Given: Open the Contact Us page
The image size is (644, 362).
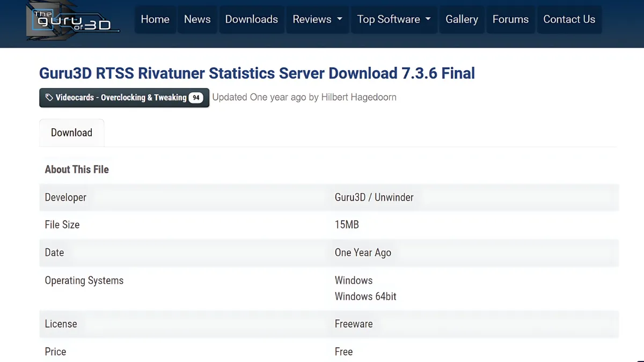Looking at the screenshot, I should tap(569, 19).
